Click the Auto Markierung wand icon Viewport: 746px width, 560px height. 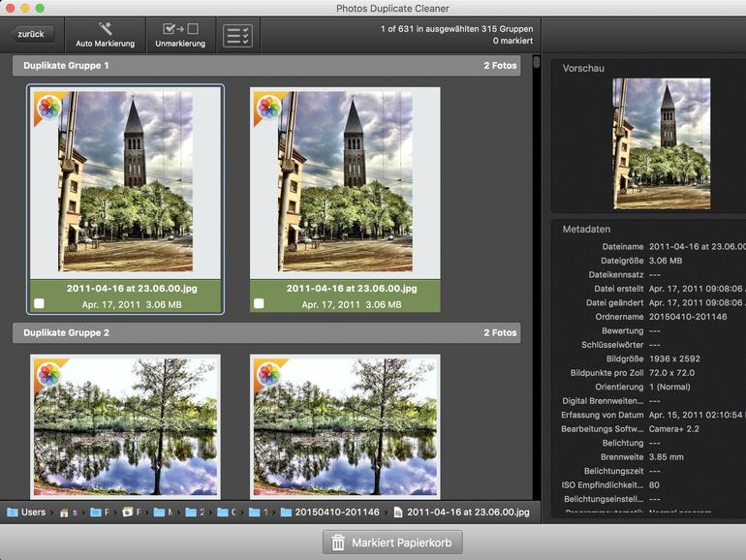coord(106,28)
